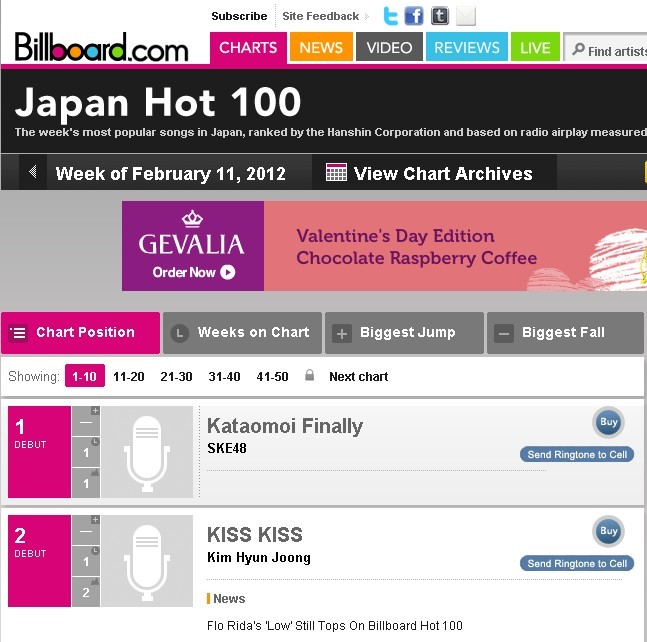Sort by Weeks on Chart tab
The image size is (647, 642).
coord(242,333)
